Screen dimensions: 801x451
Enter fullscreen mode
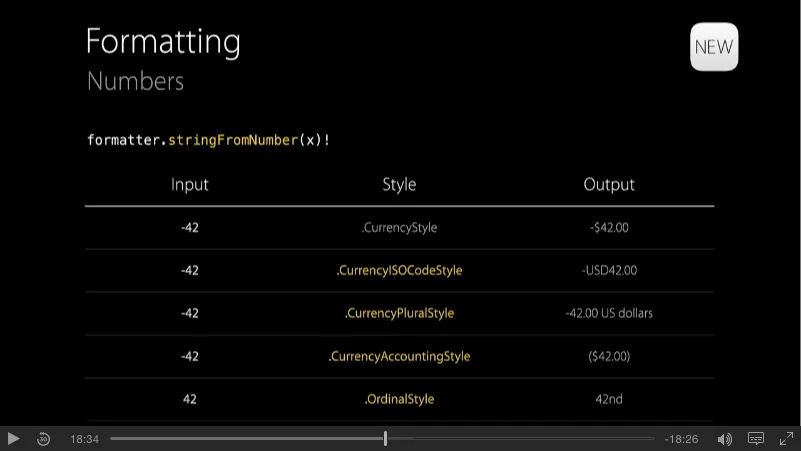[x=786, y=438]
